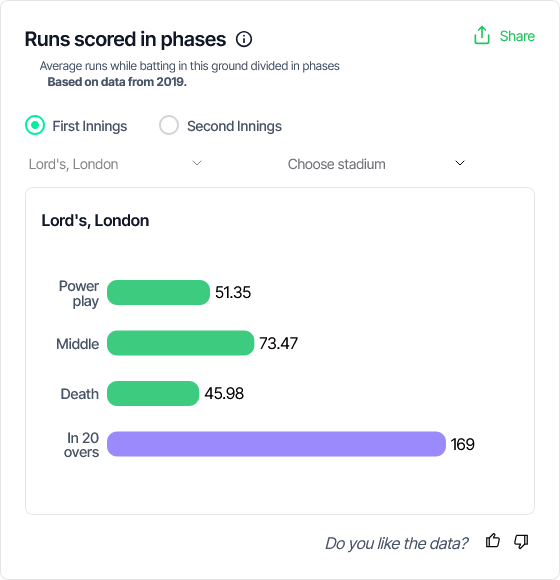Viewport: 560px width, 580px height.
Task: Click the thumbs down icon
Action: (521, 542)
